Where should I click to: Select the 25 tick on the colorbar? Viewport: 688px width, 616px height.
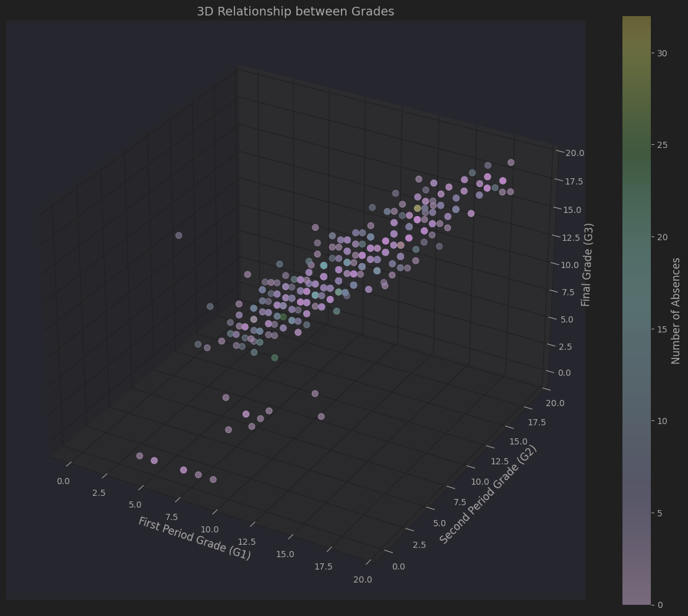click(x=662, y=145)
